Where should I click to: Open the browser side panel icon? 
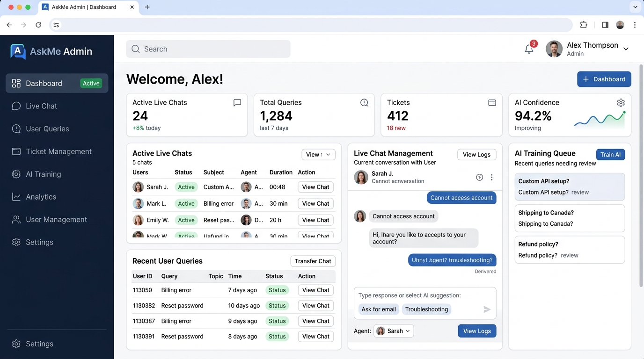point(605,25)
